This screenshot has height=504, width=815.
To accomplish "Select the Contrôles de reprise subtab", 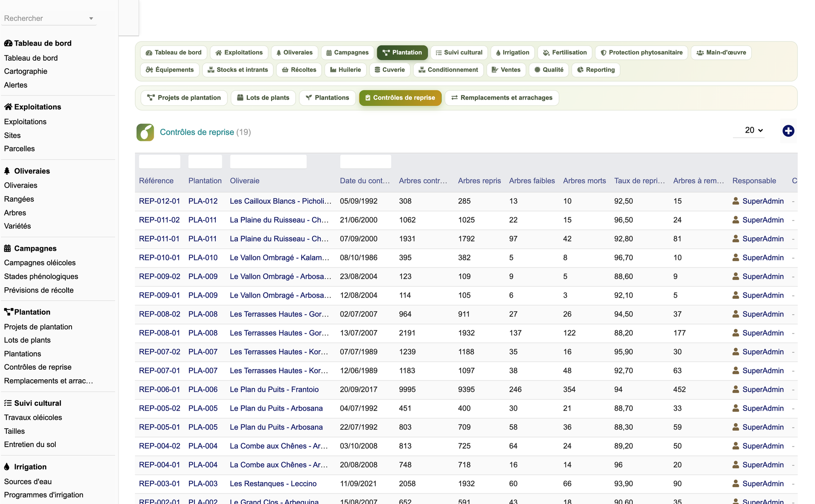I will tap(400, 98).
